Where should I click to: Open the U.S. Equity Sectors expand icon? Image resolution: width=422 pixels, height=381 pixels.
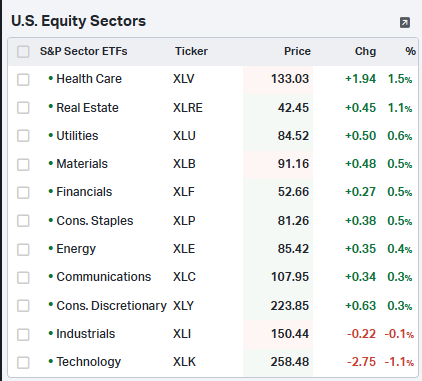point(405,23)
